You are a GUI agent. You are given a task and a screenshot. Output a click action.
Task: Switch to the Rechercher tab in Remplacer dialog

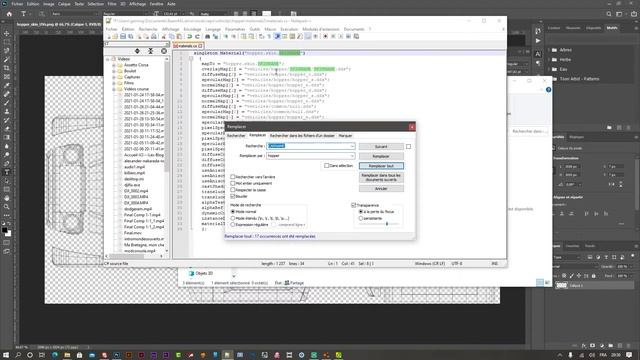[x=236, y=136]
